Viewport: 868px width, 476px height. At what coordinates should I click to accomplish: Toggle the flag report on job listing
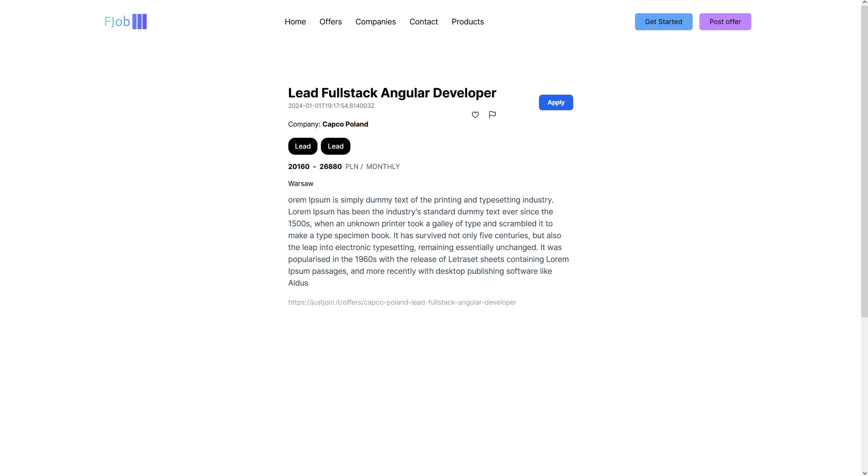pos(492,114)
